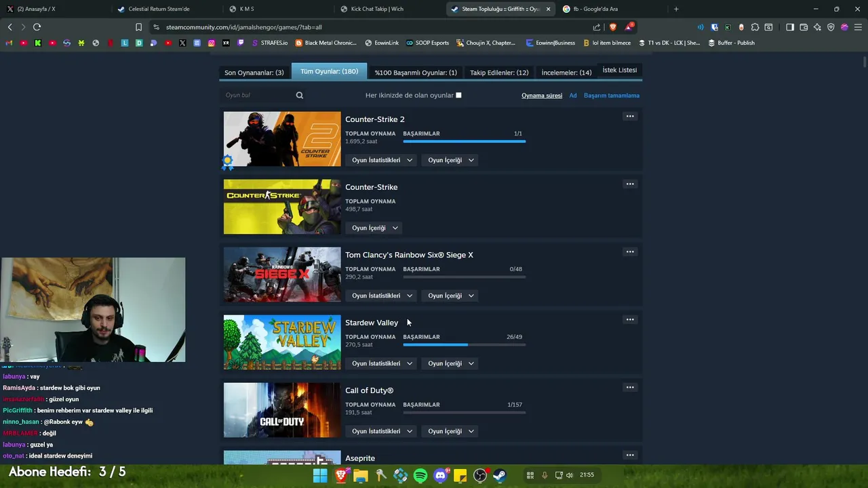The height and width of the screenshot is (488, 868).
Task: Open Sticky Notes from the taskbar
Action: tap(460, 476)
